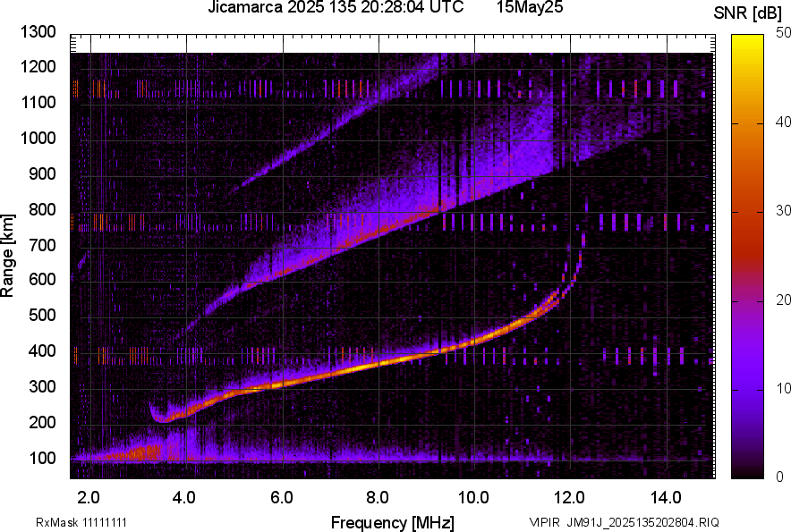
Task: Click the 15May25 date label
Action: 530,7
